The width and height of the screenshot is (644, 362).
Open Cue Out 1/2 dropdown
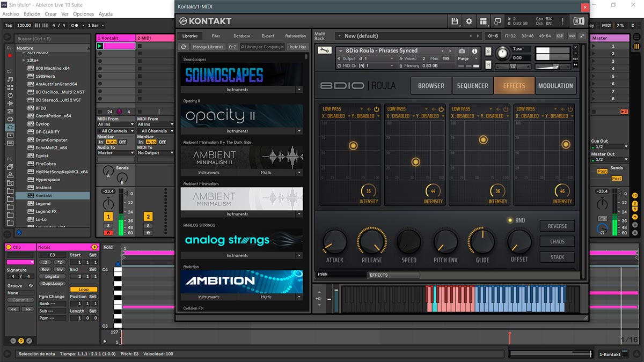tap(609, 146)
